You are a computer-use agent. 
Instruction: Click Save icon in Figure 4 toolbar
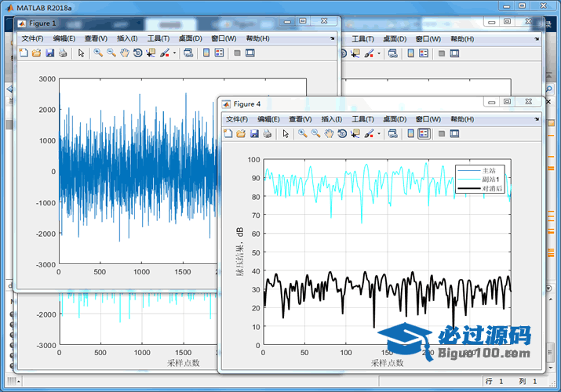tap(253, 134)
